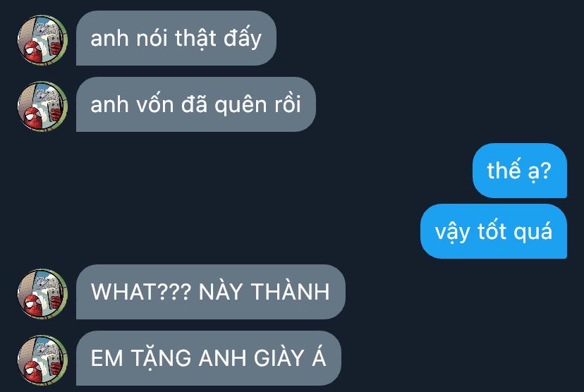Viewport: 584px width, 392px height.
Task: Select the 'anh nói thật đấy' message bubble
Action: (176, 38)
